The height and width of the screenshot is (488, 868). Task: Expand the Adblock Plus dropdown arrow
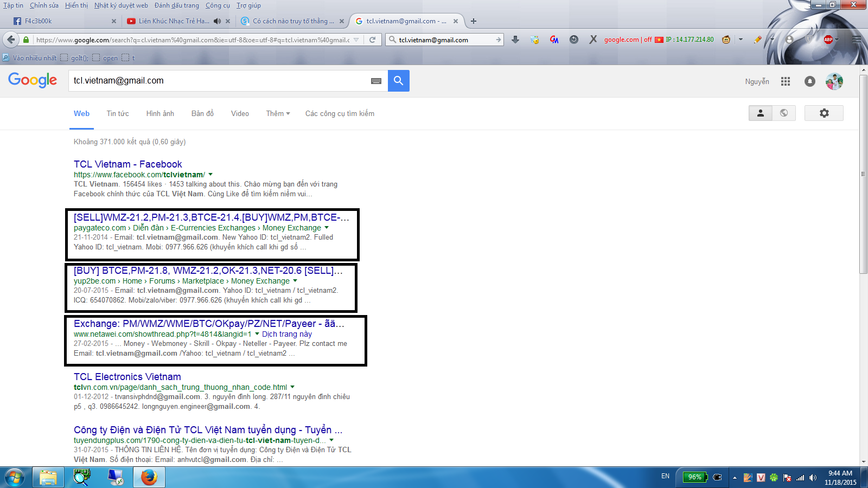(x=837, y=40)
